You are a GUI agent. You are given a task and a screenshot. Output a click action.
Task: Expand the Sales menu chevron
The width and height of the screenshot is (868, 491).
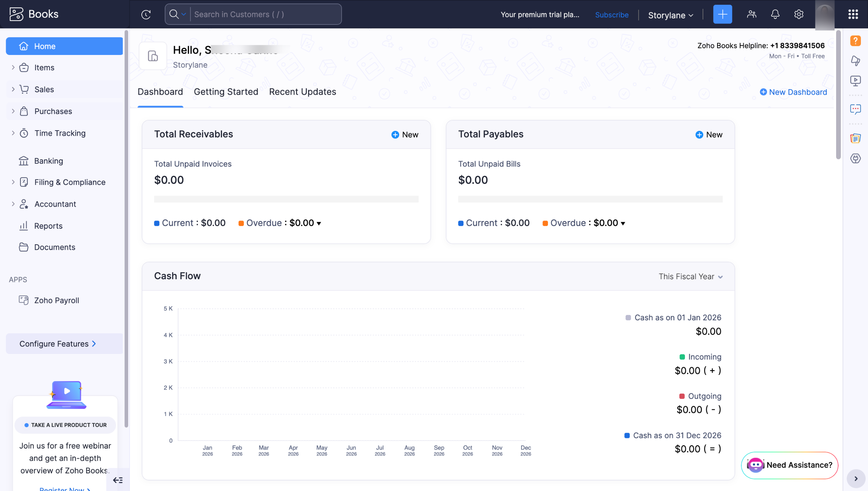(13, 89)
